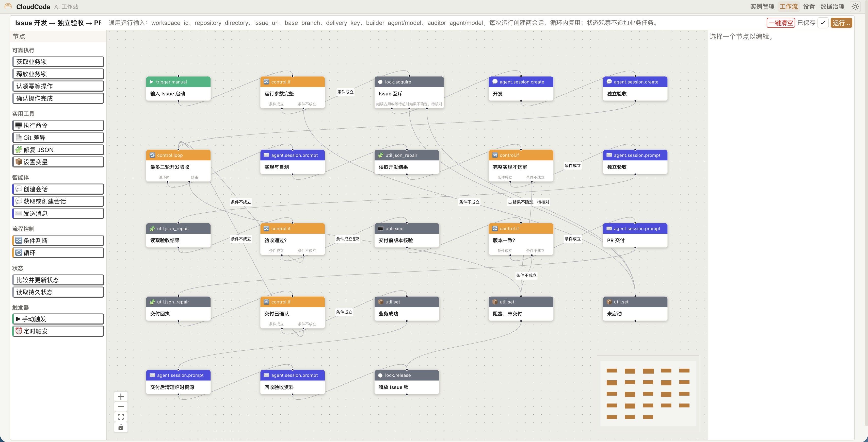Select the 释放业务锁 palette button
Screen dimensions: 868x442
tap(58, 74)
